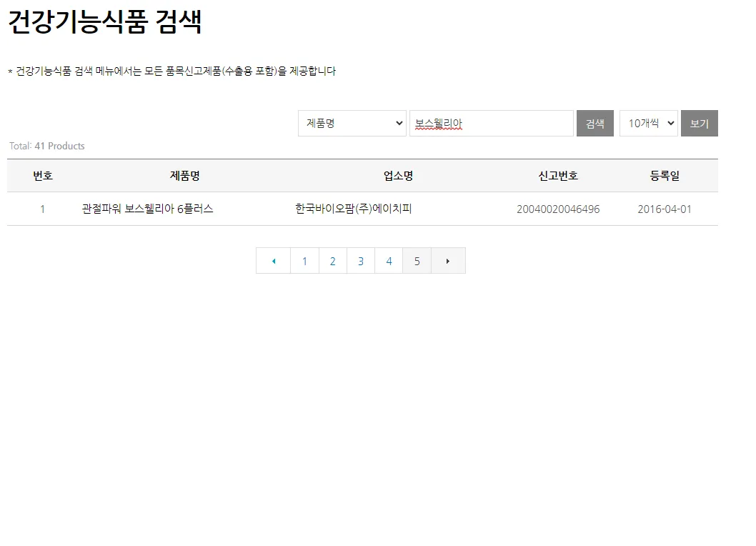The height and width of the screenshot is (546, 756).
Task: Open pagination page 3
Action: click(360, 260)
